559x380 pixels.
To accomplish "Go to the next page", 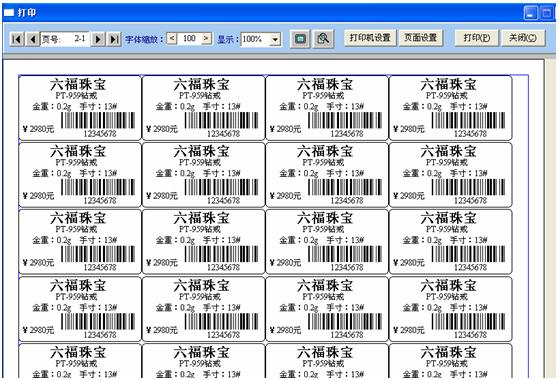I will tap(98, 39).
